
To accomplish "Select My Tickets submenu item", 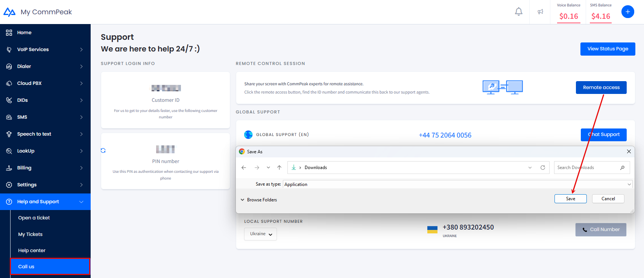I will click(x=30, y=234).
